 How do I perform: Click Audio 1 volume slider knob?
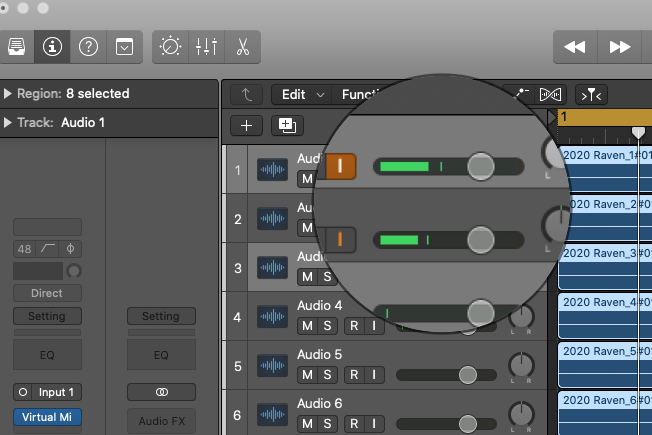(481, 166)
